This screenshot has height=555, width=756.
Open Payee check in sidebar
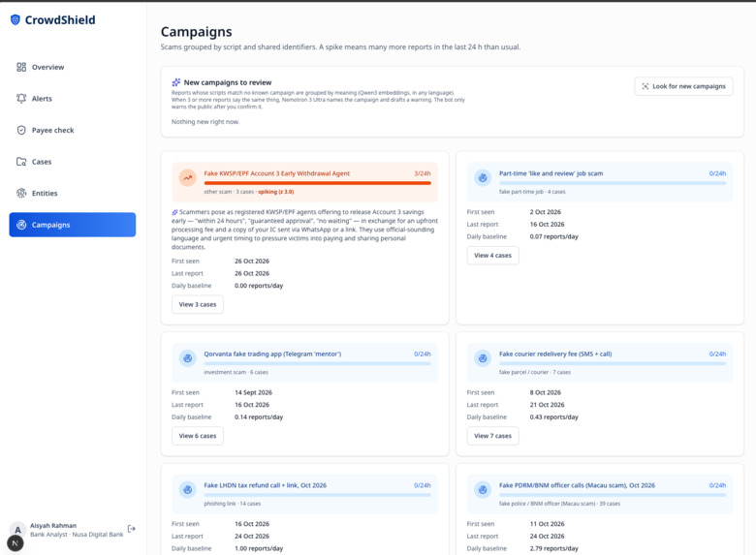tap(73, 130)
